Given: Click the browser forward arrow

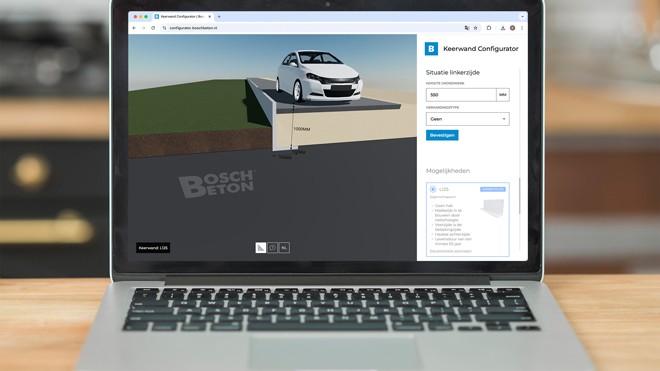Looking at the screenshot, I should point(144,28).
